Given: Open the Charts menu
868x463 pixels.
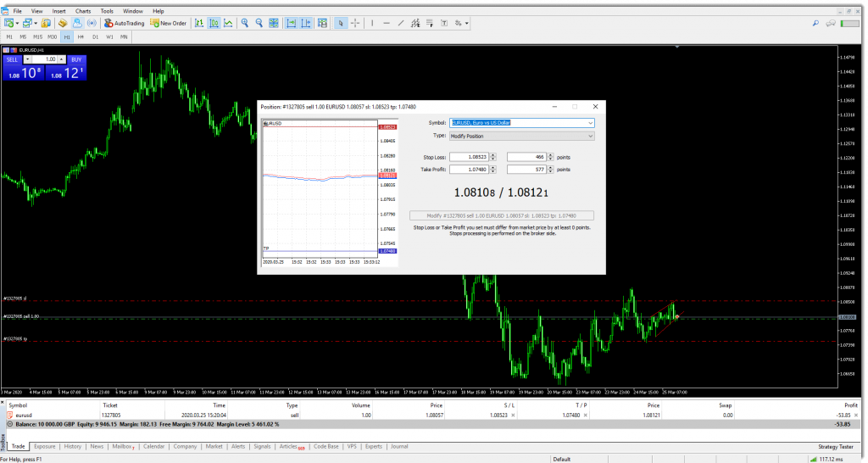Looking at the screenshot, I should pyautogui.click(x=83, y=11).
